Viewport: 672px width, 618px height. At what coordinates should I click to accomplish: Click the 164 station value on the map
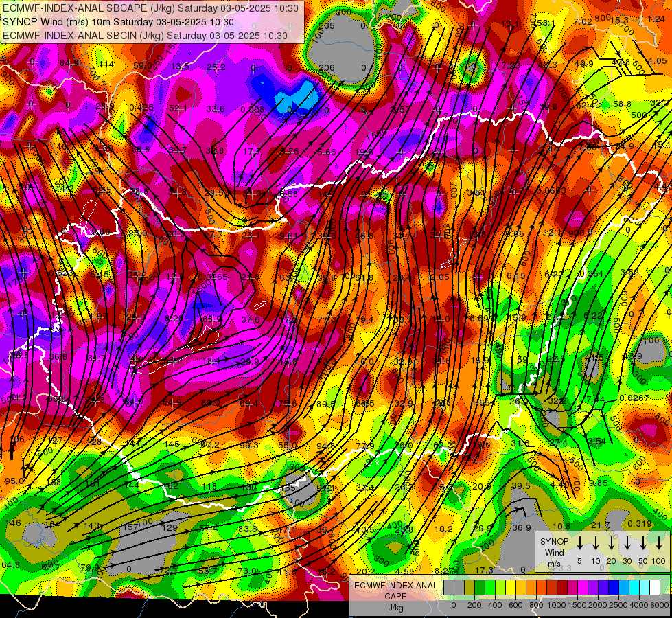pos(52,524)
